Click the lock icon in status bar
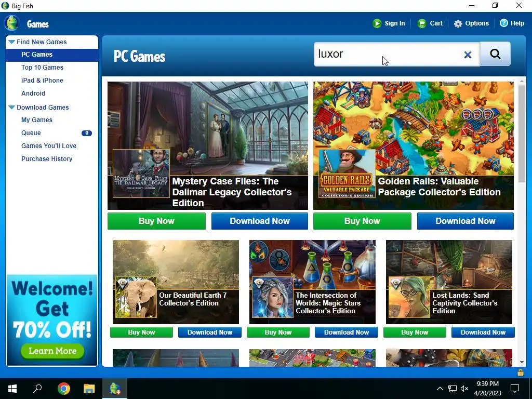 [520, 373]
